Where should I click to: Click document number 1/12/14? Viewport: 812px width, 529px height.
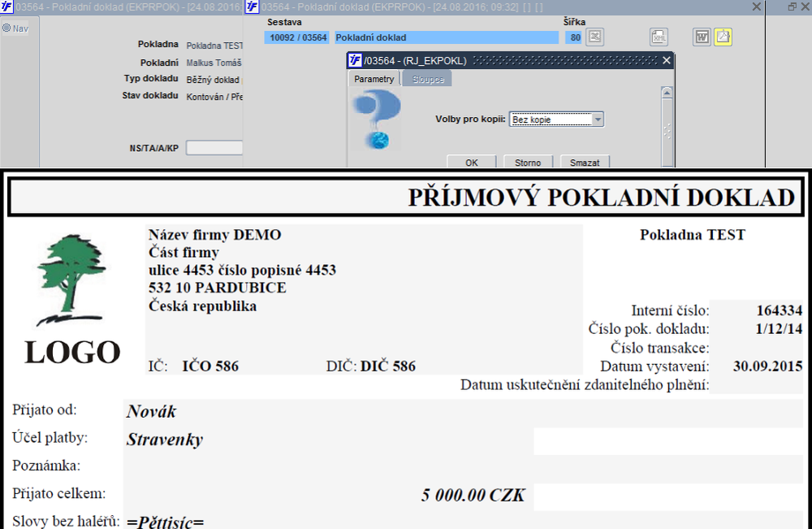779,329
